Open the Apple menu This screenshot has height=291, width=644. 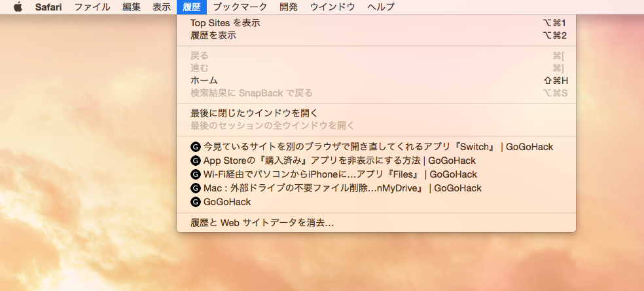point(18,7)
